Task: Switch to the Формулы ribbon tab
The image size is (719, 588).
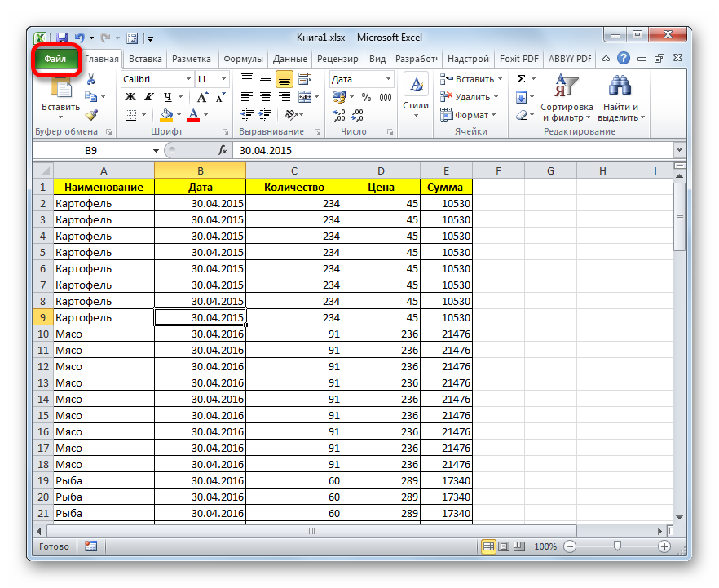Action: click(243, 59)
